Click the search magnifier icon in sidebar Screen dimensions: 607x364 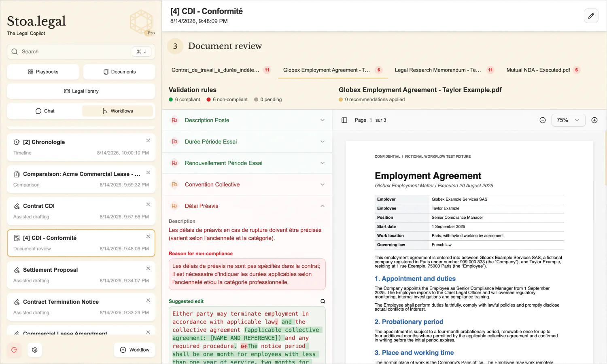point(15,52)
